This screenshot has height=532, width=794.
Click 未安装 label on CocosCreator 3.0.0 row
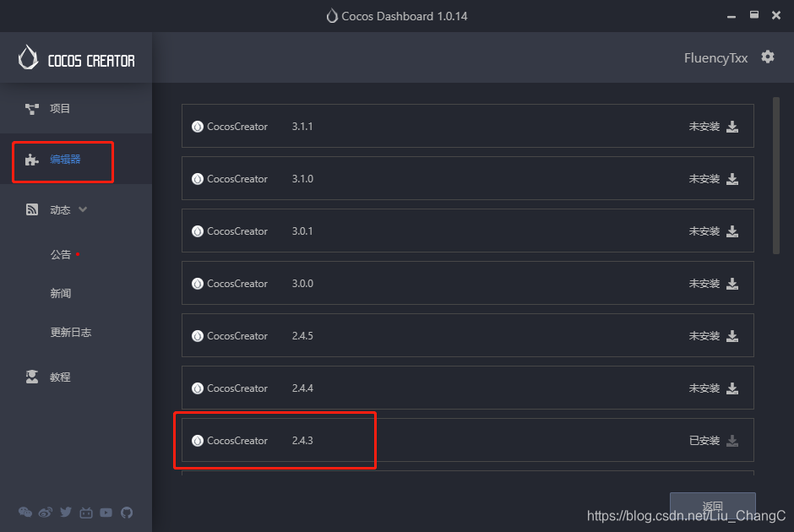pos(704,284)
